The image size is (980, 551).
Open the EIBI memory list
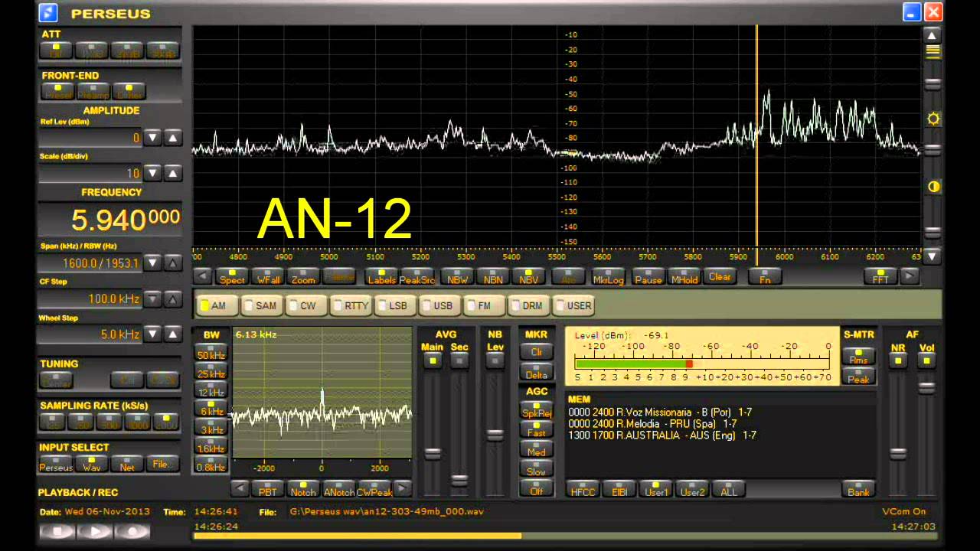pyautogui.click(x=619, y=488)
